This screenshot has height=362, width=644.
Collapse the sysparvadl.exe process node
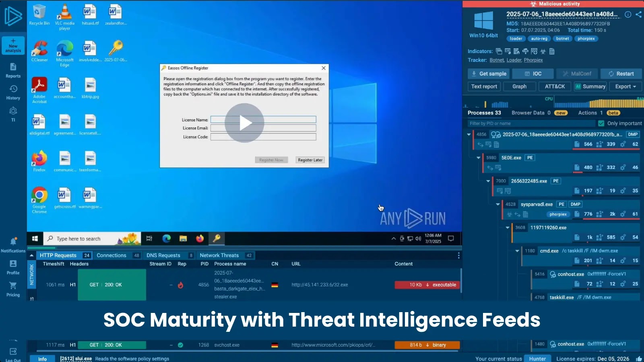(498, 204)
